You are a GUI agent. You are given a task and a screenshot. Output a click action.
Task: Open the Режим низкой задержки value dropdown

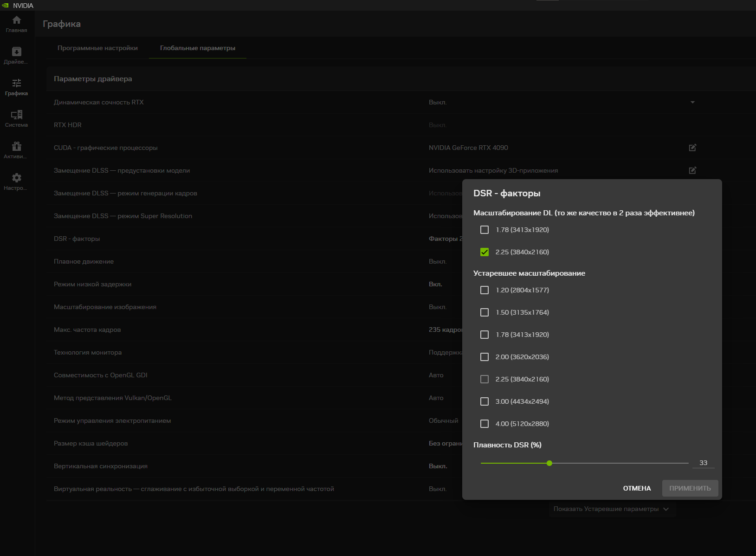pos(435,284)
